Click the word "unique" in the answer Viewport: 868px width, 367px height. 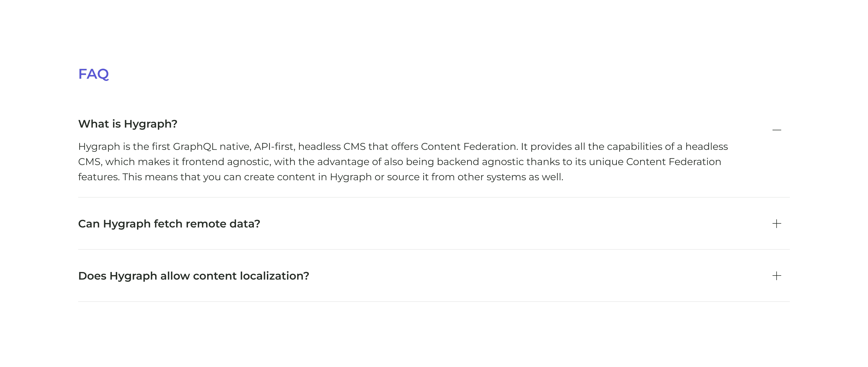pyautogui.click(x=606, y=162)
